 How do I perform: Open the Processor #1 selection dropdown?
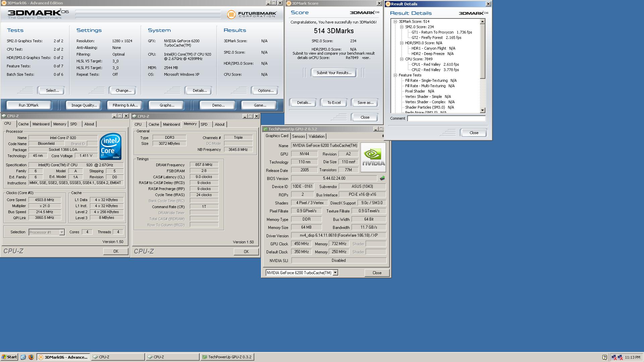pos(62,232)
